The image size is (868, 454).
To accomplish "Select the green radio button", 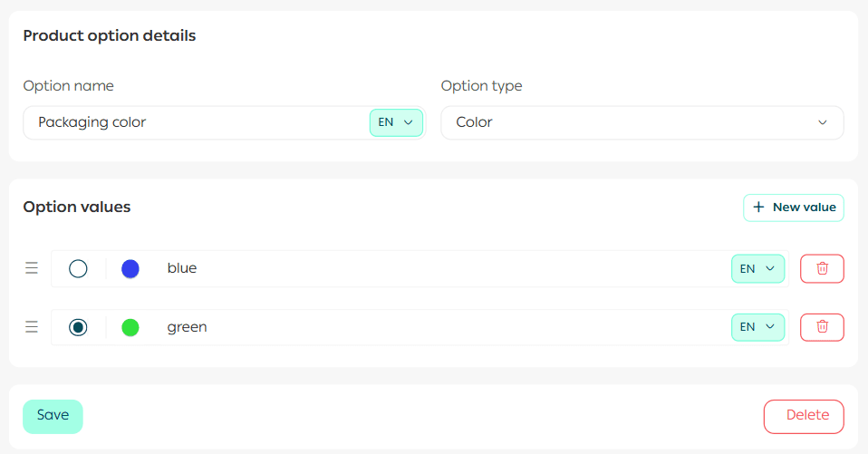I will tap(79, 327).
